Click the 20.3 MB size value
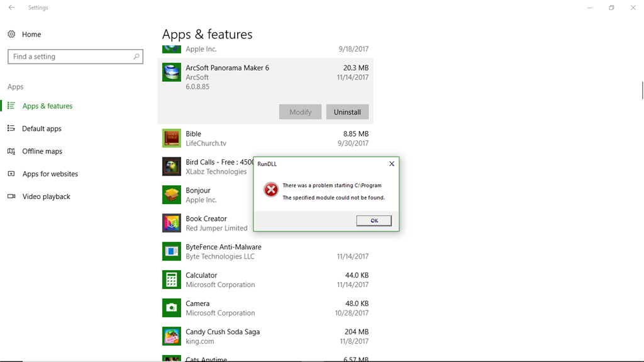The width and height of the screenshot is (644, 362). point(356,67)
